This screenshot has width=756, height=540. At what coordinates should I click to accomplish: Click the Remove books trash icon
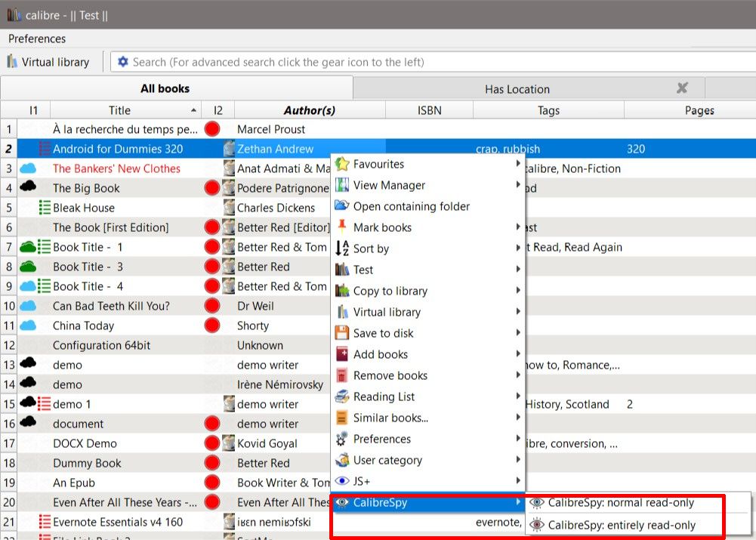point(342,375)
